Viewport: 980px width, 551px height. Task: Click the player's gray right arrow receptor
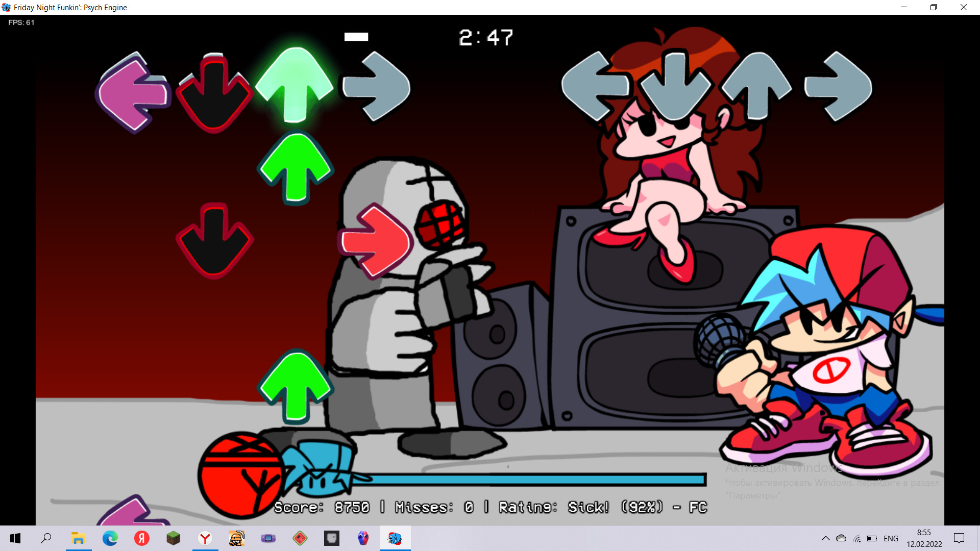376,87
